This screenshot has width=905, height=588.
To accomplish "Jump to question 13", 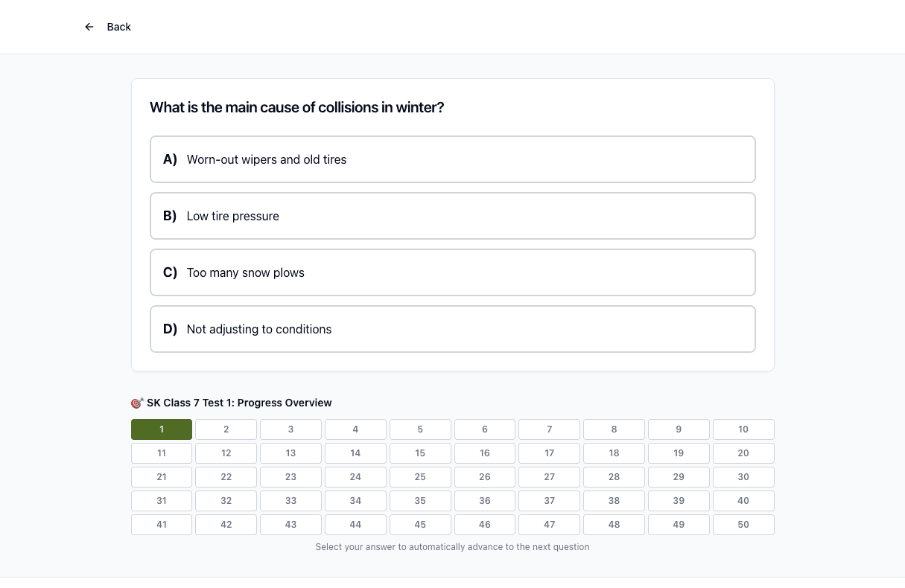I will (290, 453).
